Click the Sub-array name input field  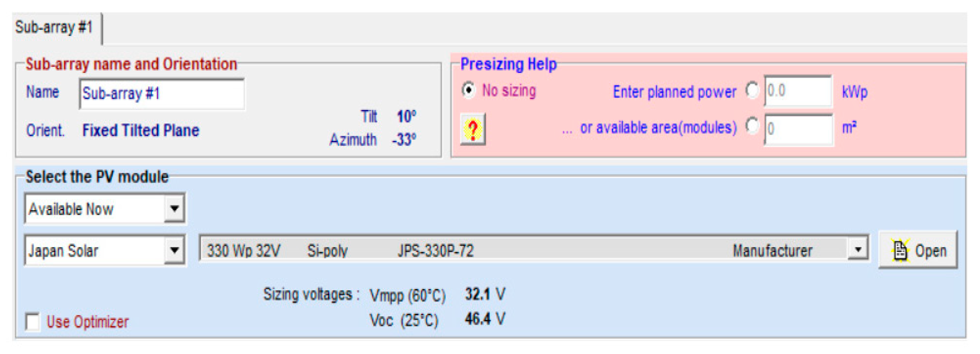pos(162,93)
